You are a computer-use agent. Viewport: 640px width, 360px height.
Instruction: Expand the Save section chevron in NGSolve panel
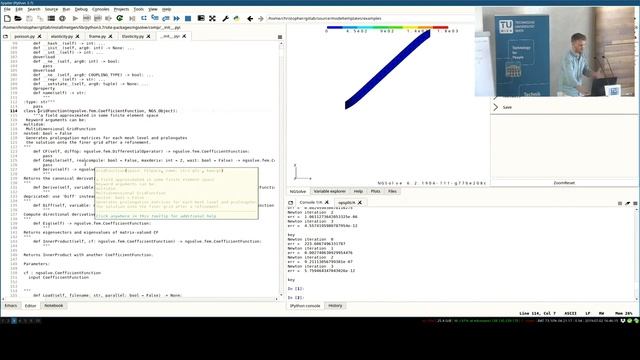point(496,107)
